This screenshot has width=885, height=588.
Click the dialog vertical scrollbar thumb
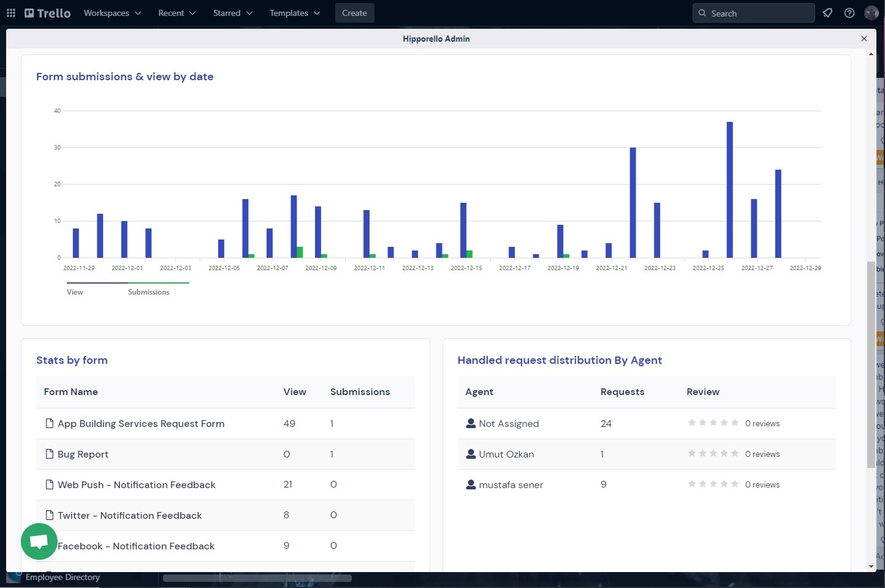[x=871, y=364]
